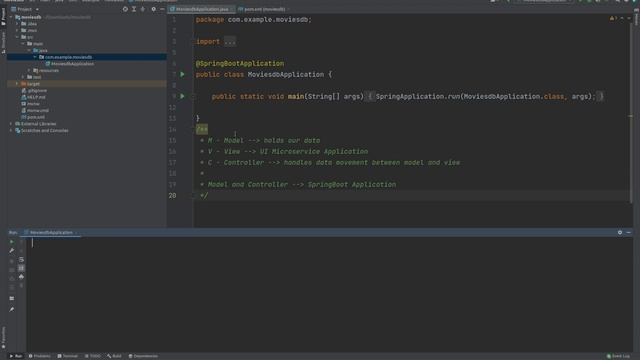Locate the opened file in Project tree
640x360 pixels.
tap(125, 9)
